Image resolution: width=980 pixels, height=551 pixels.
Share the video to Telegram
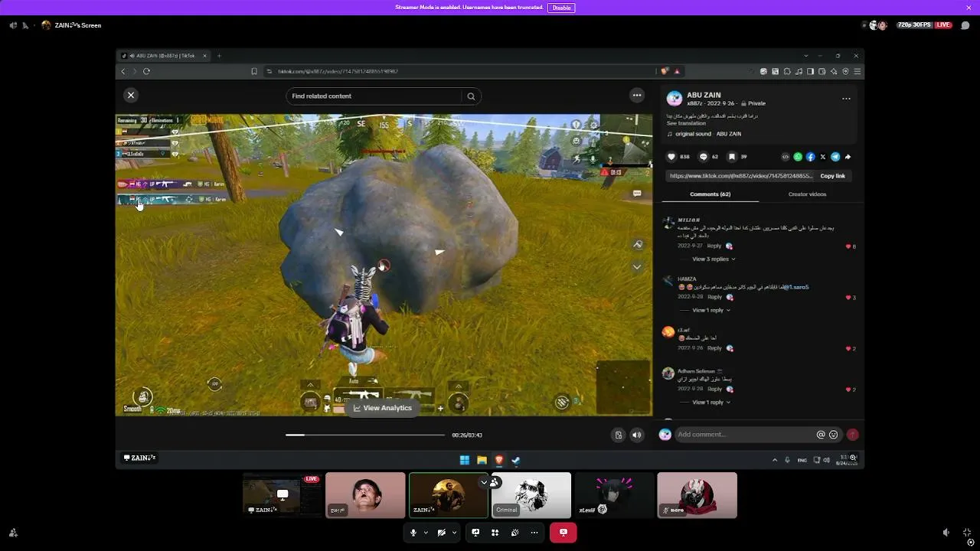[835, 157]
